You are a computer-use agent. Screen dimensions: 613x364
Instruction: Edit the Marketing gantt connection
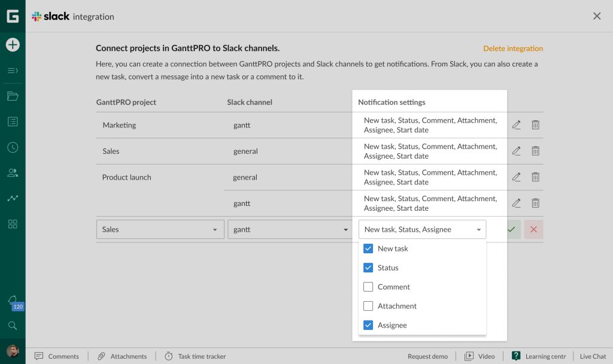517,125
